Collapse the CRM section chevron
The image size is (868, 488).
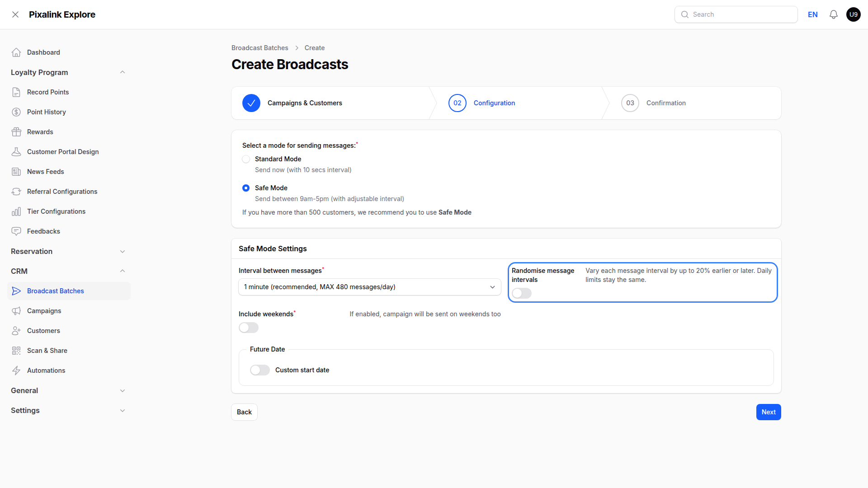123,271
